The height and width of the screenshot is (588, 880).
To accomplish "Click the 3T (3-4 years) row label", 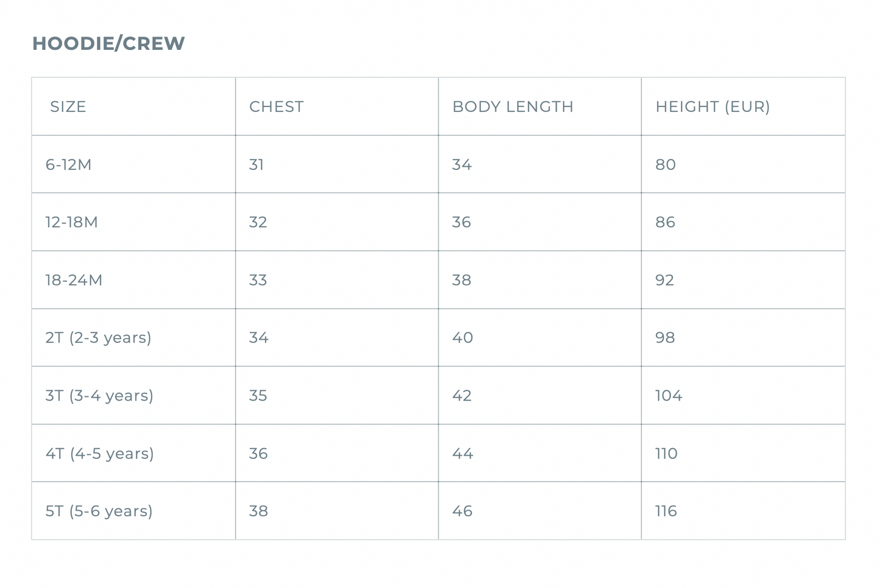I will 99,396.
